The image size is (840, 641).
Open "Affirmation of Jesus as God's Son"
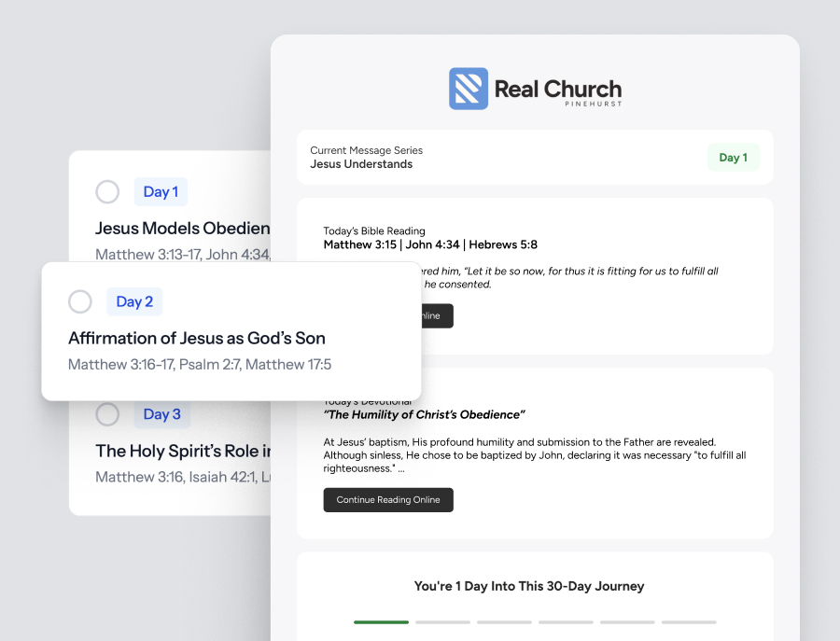tap(197, 338)
